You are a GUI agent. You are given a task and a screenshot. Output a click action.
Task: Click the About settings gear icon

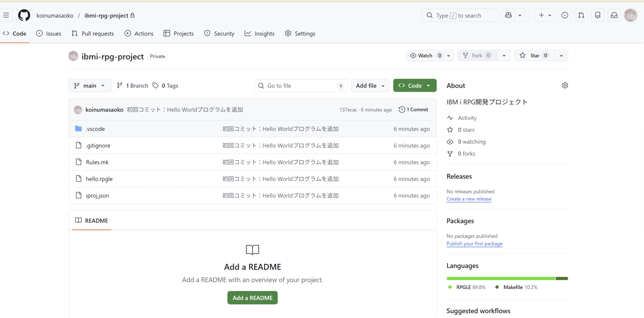click(x=565, y=86)
